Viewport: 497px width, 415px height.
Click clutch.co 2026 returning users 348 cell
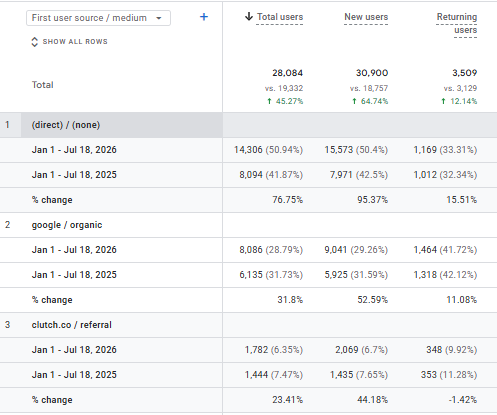pyautogui.click(x=452, y=350)
